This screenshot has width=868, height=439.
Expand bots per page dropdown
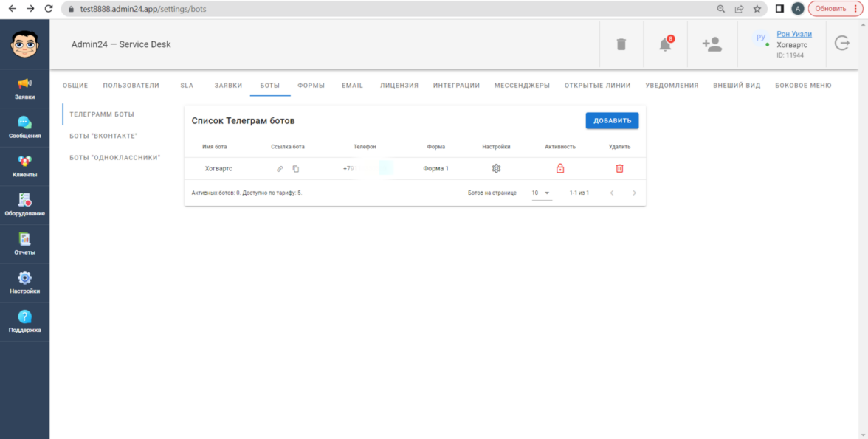[x=547, y=193]
